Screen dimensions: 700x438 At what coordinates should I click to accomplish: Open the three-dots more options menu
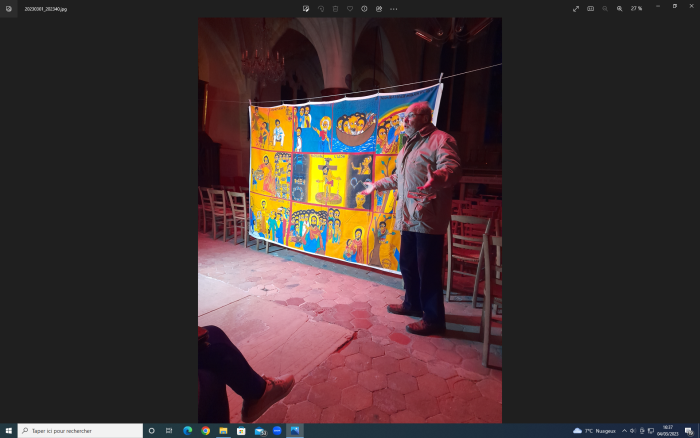pos(393,8)
